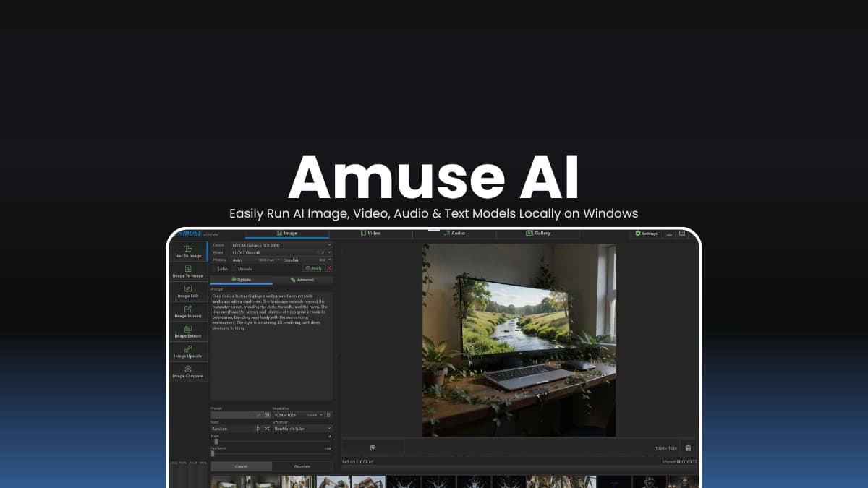The height and width of the screenshot is (488, 868).
Task: Select the Image To Image tool
Action: click(188, 272)
